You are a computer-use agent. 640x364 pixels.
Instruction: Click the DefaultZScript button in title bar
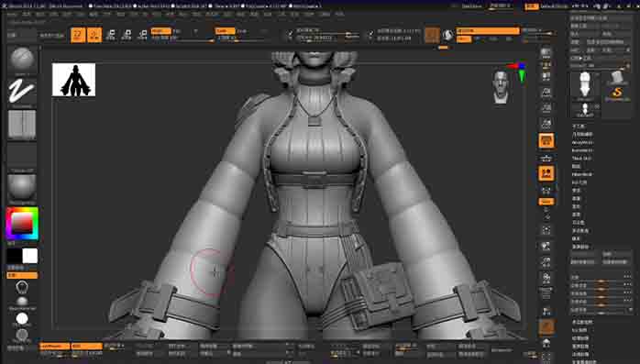click(554, 6)
